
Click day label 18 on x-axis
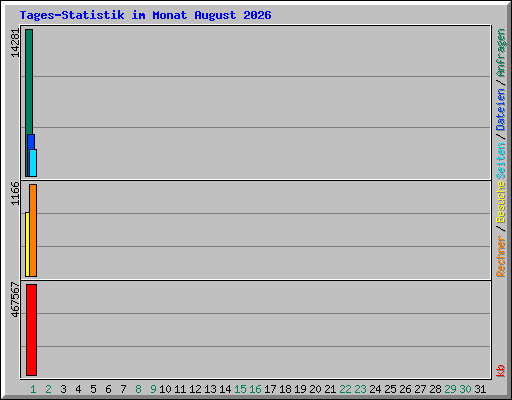coord(285,389)
